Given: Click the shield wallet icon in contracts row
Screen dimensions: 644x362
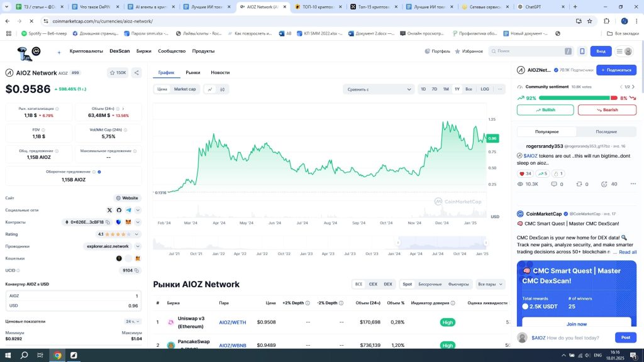Looking at the screenshot, I should 119,222.
